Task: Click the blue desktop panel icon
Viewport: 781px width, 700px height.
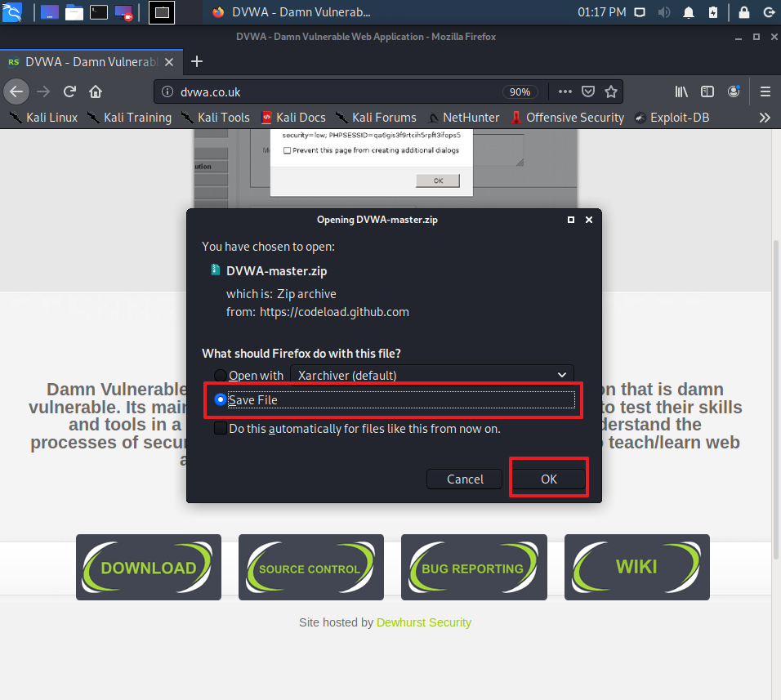Action: (x=49, y=12)
